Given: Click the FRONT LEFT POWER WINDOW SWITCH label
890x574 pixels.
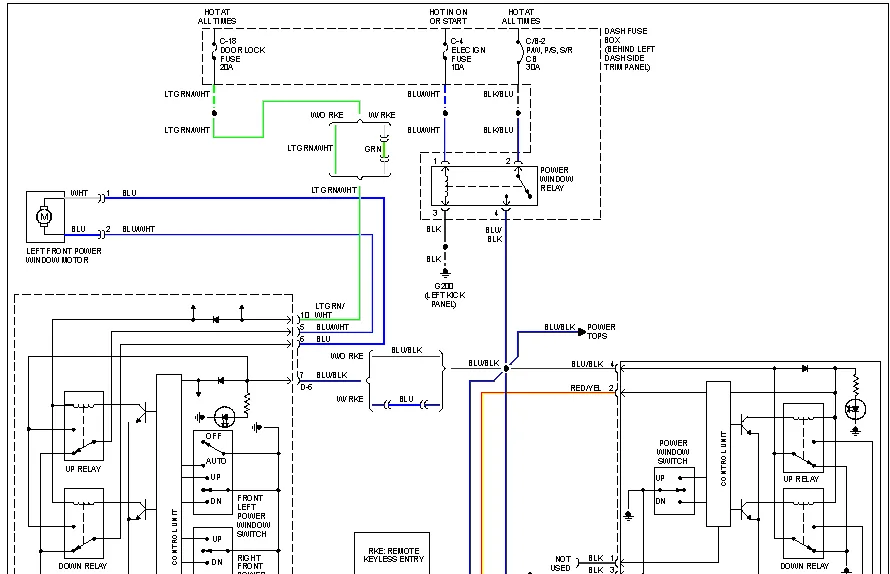Looking at the screenshot, I should [x=253, y=516].
